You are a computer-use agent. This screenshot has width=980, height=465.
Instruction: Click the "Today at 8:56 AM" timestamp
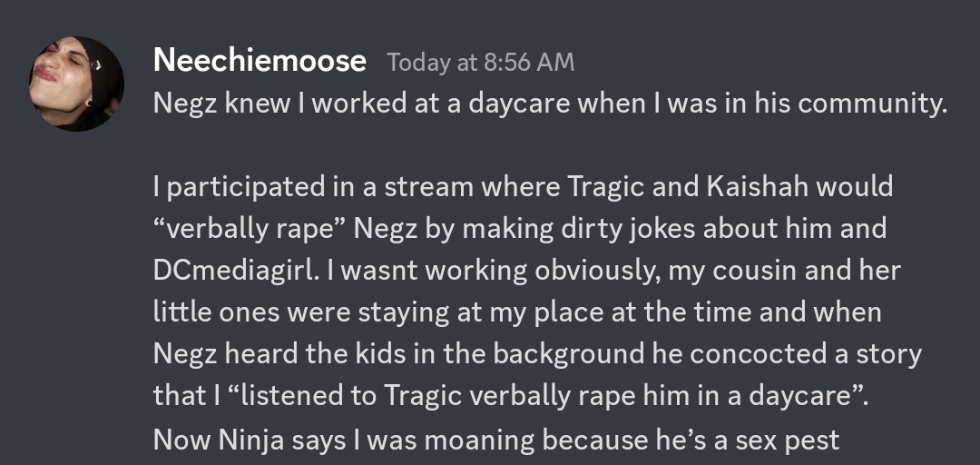click(480, 63)
